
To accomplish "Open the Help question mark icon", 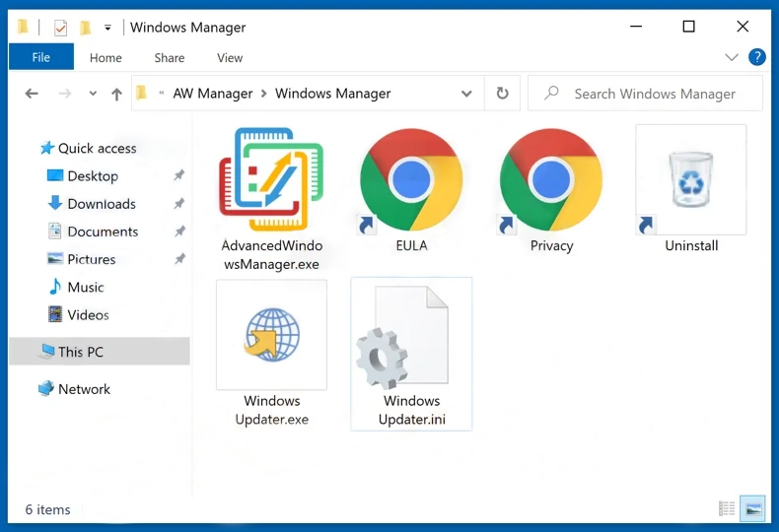I will 757,57.
